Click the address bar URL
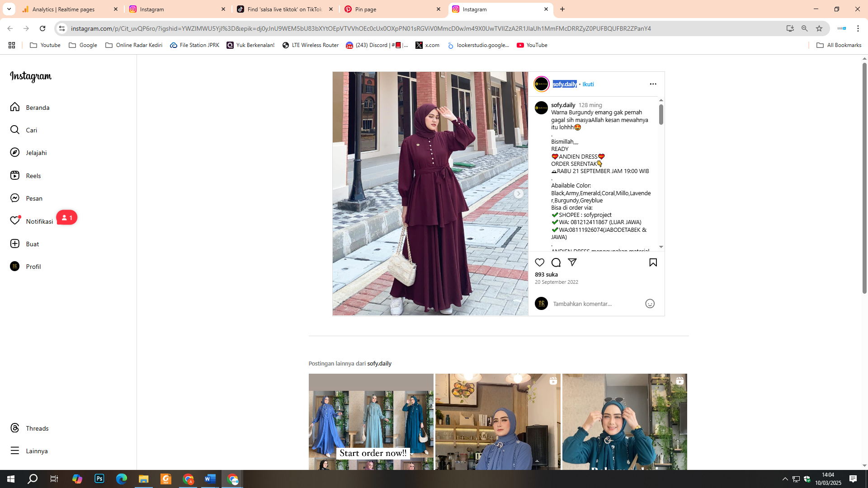868x488 pixels. (x=361, y=28)
